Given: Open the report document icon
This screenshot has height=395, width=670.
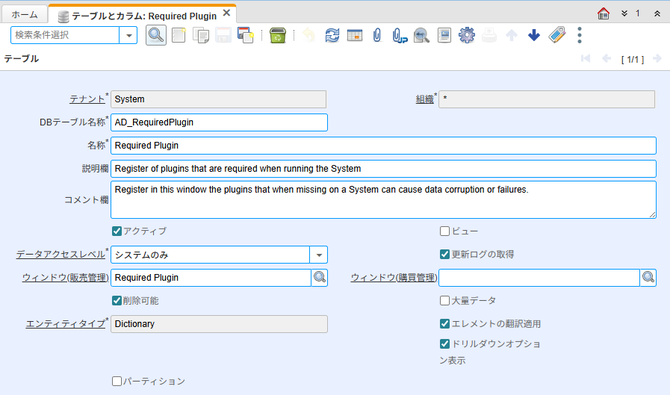Looking at the screenshot, I should 444,35.
